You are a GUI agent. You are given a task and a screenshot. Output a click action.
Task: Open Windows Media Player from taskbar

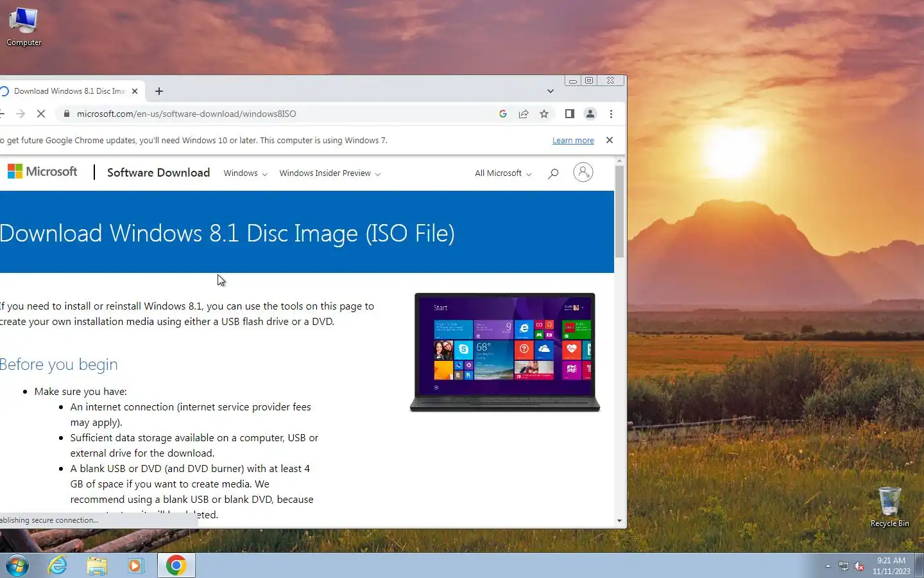click(136, 565)
